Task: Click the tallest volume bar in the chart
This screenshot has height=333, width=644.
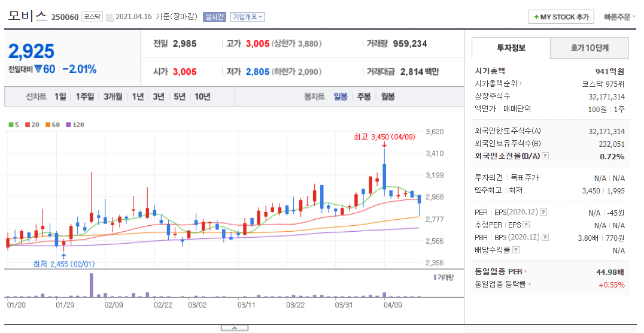Action: pos(91,285)
